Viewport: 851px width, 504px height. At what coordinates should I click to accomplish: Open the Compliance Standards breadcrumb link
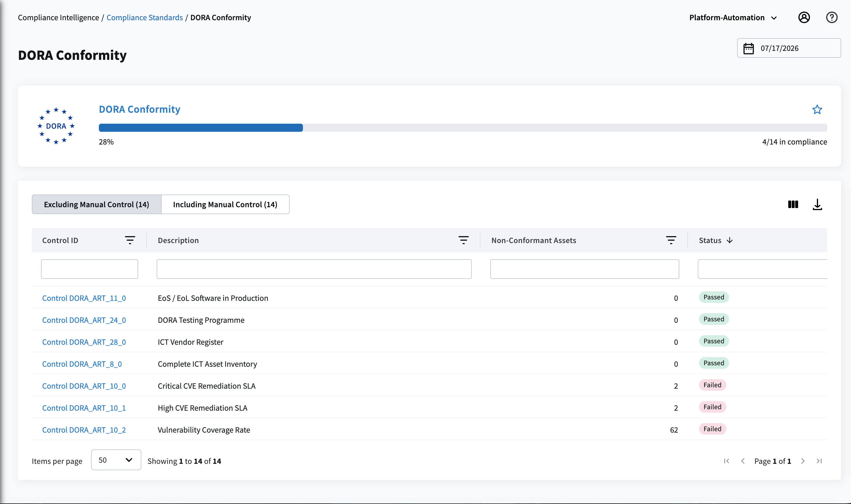(x=145, y=17)
